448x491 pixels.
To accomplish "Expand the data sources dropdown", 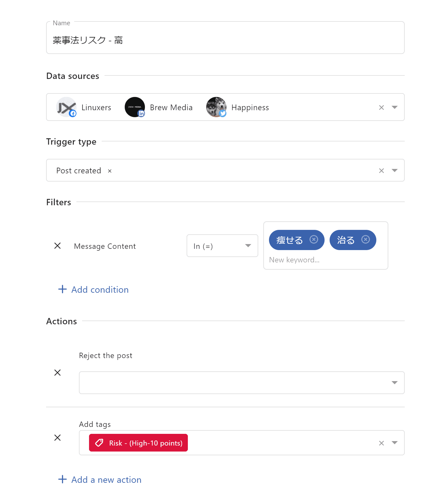I will [394, 107].
